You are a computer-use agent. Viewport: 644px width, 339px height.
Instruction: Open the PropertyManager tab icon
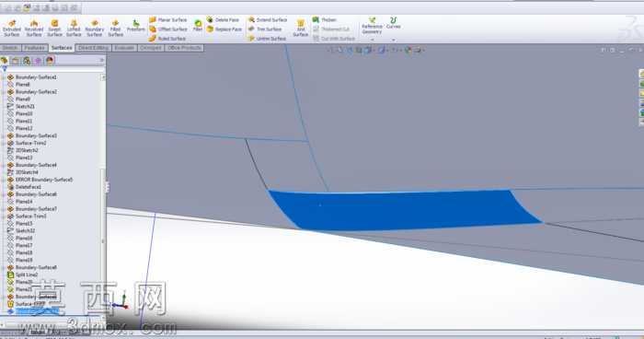coord(16,61)
